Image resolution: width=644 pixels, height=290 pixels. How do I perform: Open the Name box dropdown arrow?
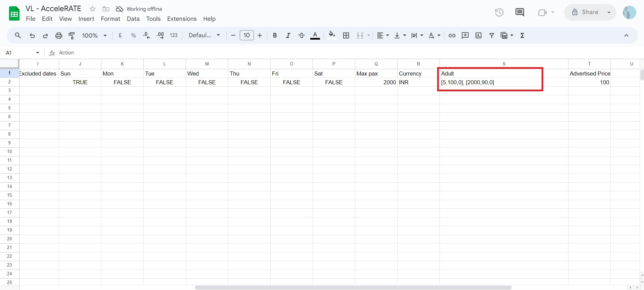(x=38, y=53)
